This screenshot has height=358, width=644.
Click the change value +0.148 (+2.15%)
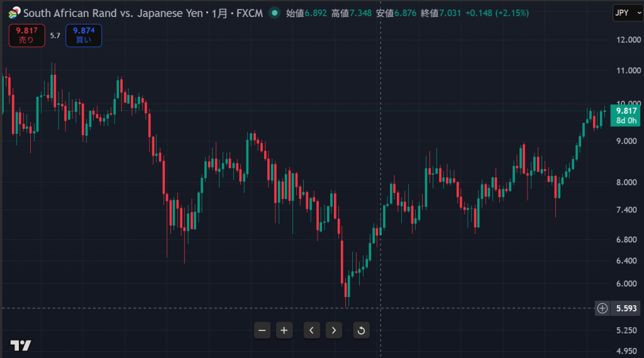coord(497,13)
